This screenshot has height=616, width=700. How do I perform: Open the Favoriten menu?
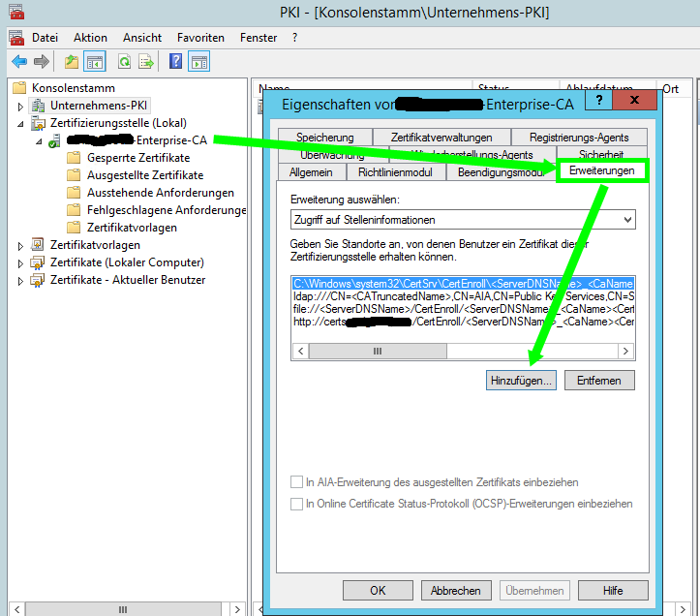(x=200, y=38)
